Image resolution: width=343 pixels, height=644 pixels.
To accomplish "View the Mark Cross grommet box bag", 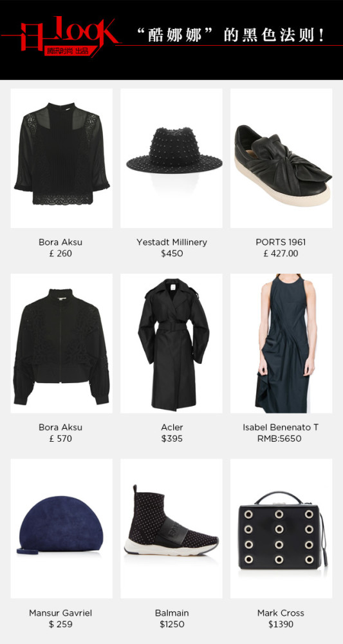I will point(281,529).
